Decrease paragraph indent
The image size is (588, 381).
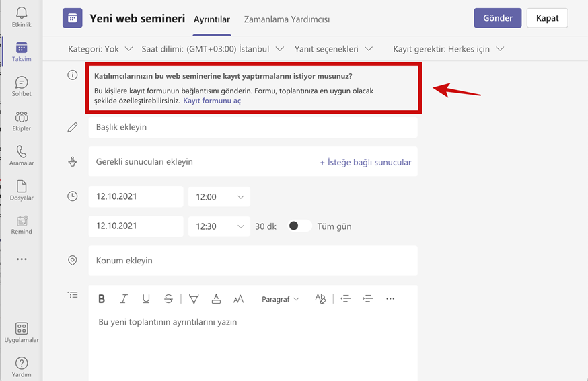[345, 298]
